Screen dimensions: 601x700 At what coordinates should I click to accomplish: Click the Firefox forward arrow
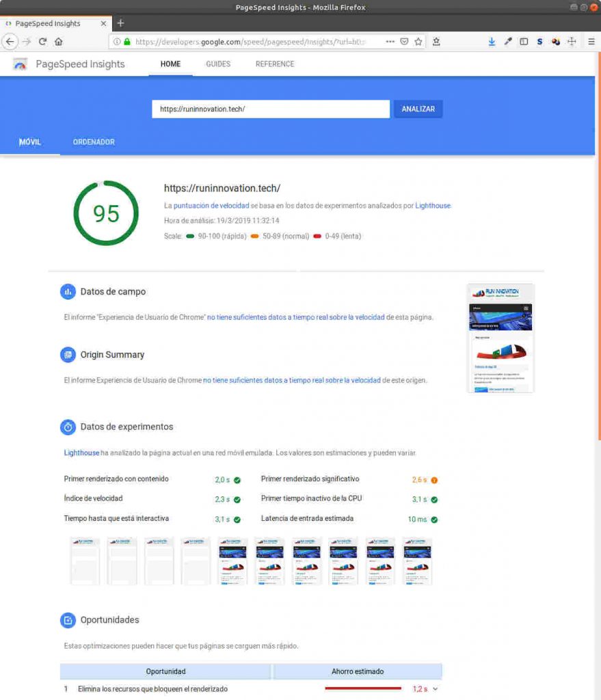[x=27, y=42]
